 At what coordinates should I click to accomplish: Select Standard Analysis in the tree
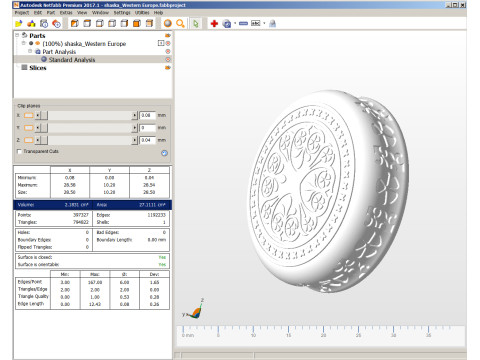(x=72, y=60)
